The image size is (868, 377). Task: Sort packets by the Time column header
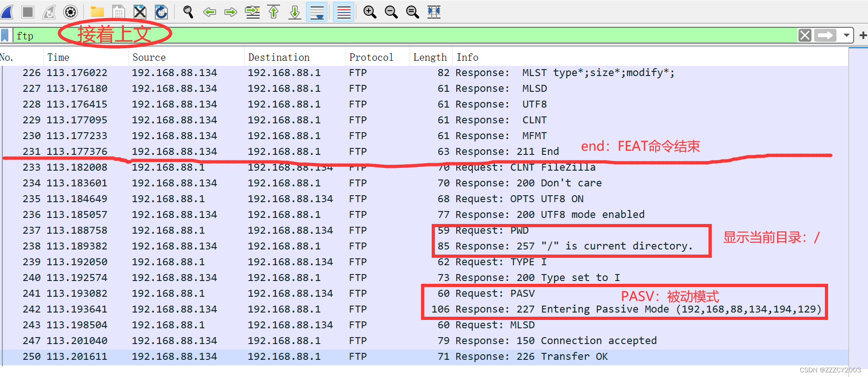pos(58,58)
